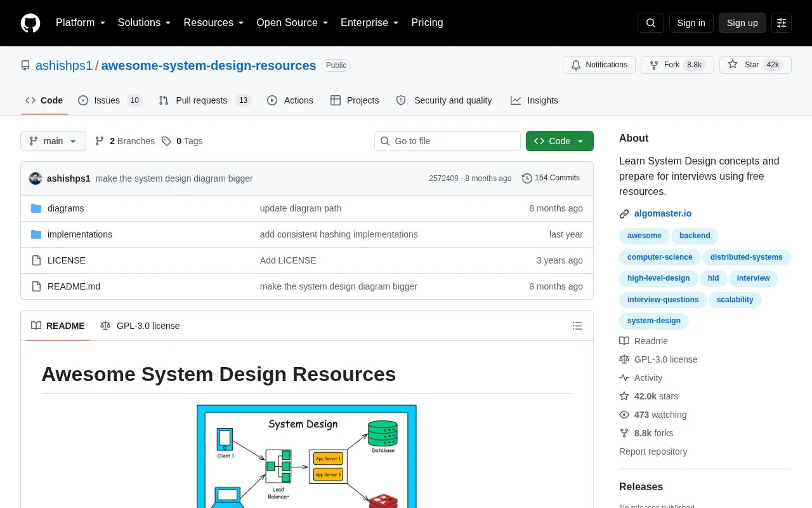Image resolution: width=812 pixels, height=508 pixels.
Task: Fork the repository
Action: (x=677, y=65)
